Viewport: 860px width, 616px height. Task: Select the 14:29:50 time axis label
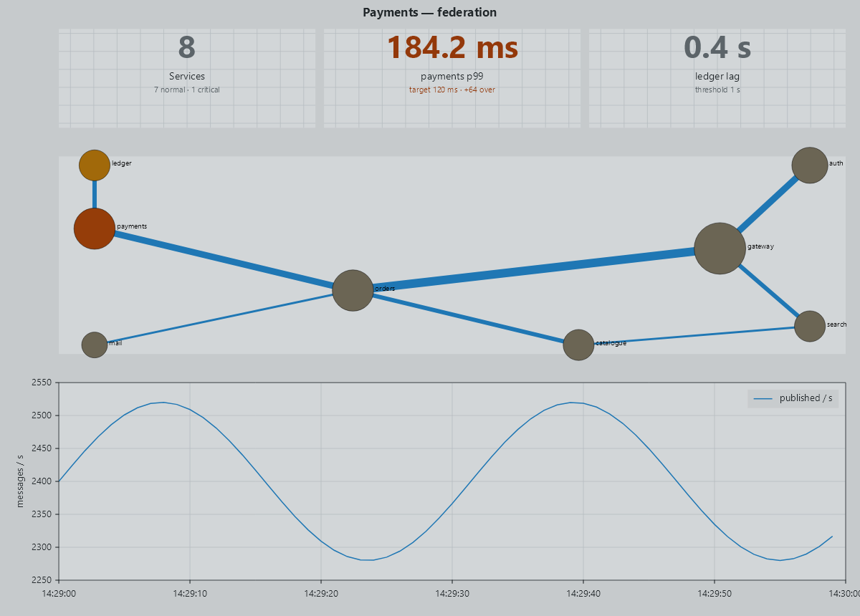click(715, 592)
